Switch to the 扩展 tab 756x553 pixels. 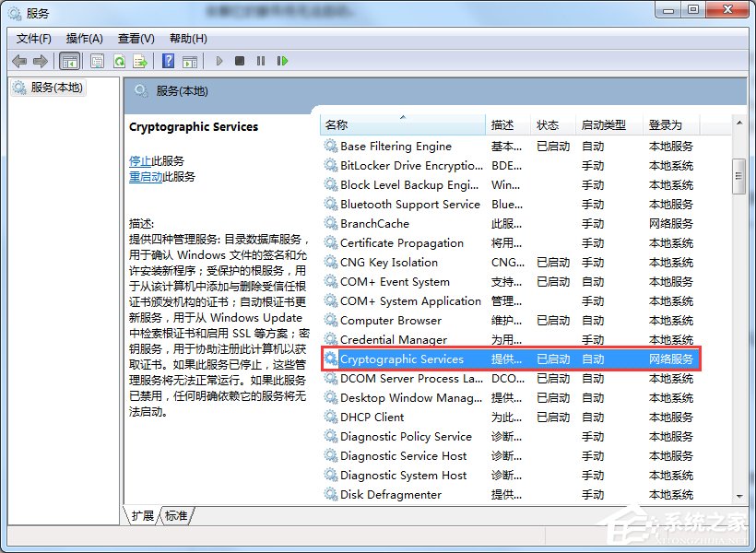click(141, 516)
